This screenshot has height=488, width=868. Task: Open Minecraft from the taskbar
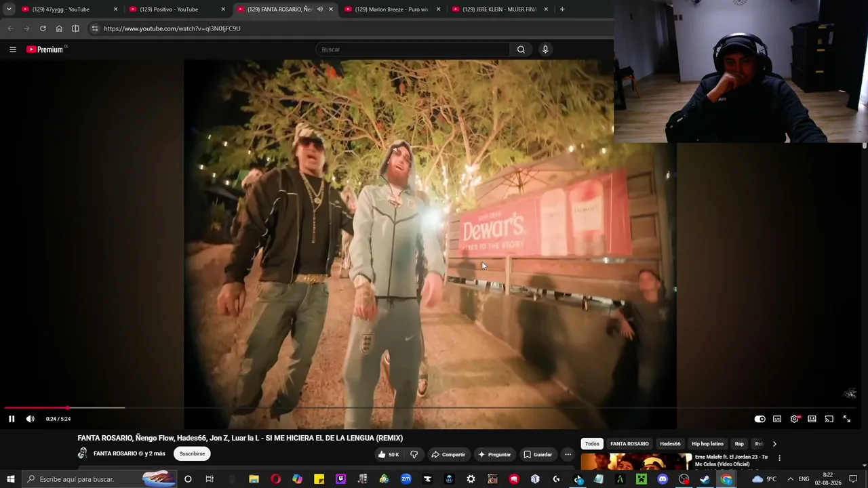[641, 479]
